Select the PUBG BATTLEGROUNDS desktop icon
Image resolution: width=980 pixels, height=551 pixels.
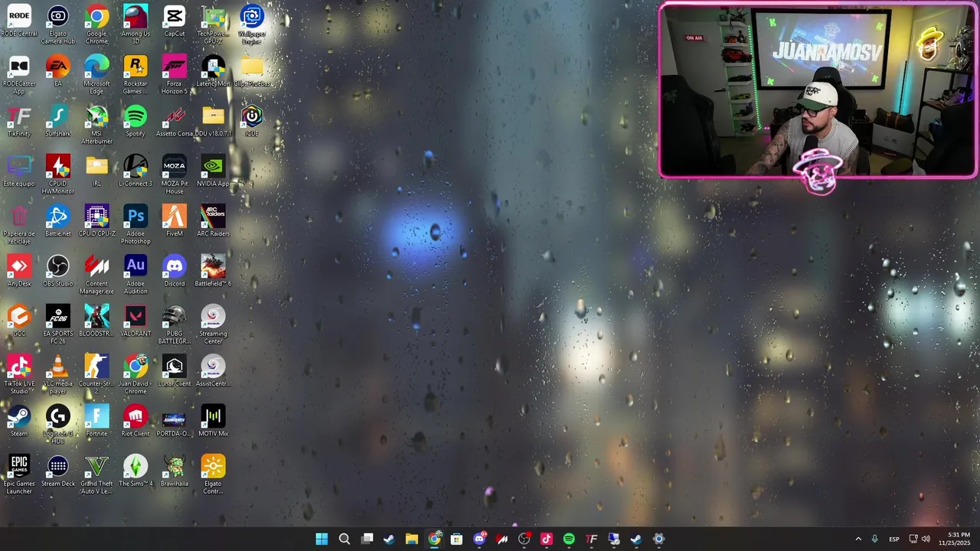coord(175,324)
